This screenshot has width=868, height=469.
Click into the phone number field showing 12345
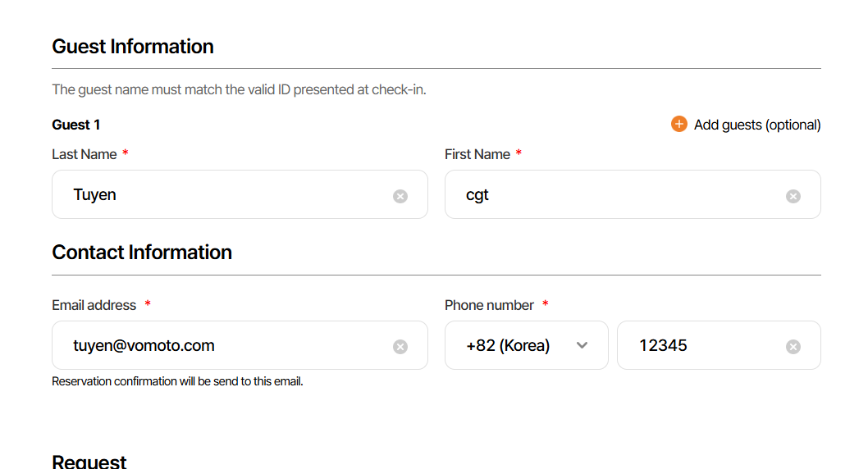(x=706, y=345)
